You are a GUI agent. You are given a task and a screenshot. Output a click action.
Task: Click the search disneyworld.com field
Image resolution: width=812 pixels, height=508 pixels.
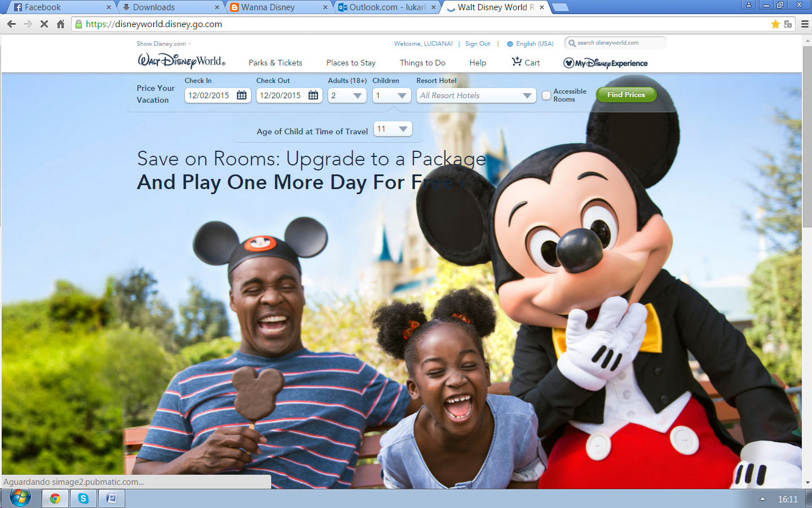point(616,43)
